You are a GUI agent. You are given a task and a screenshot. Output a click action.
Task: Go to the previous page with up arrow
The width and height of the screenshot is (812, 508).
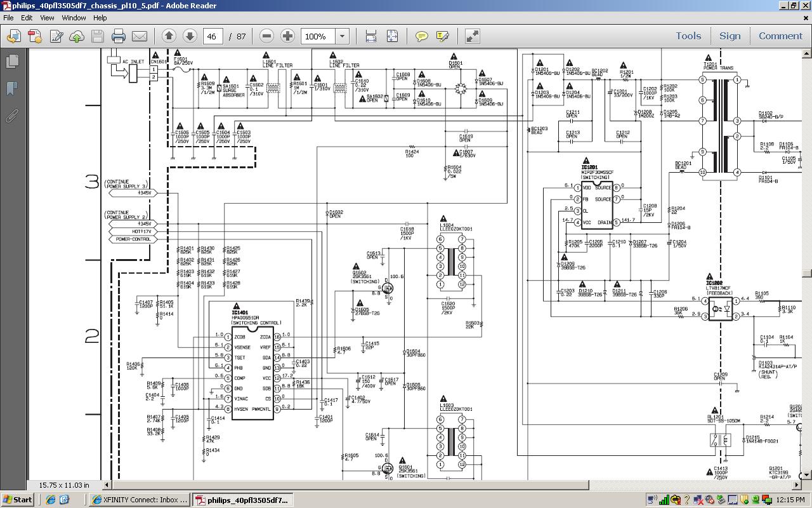pyautogui.click(x=169, y=36)
